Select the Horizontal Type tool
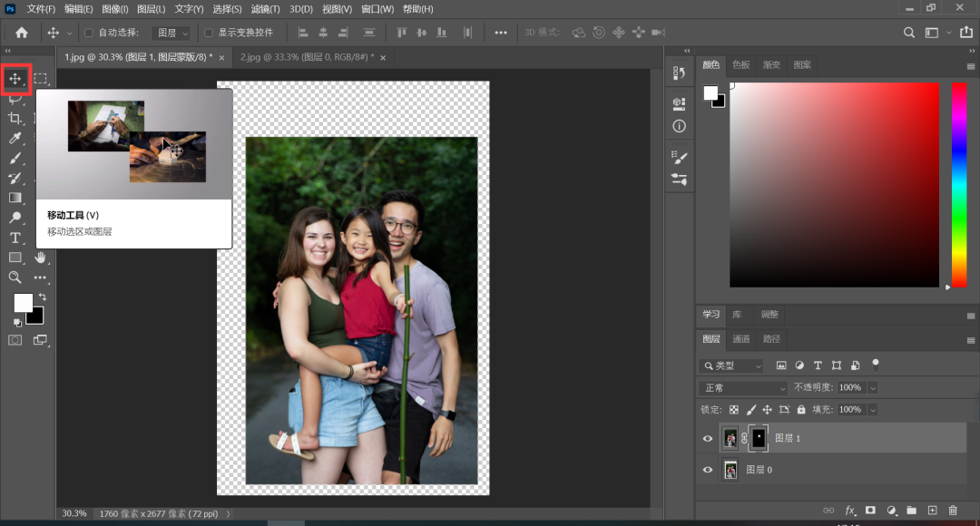This screenshot has height=526, width=980. coord(15,238)
